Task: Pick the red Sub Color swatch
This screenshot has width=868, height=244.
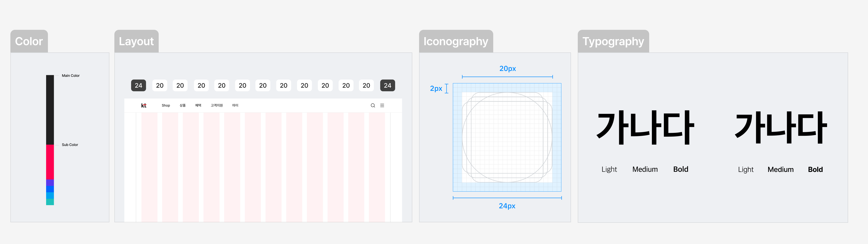Action: 50,162
